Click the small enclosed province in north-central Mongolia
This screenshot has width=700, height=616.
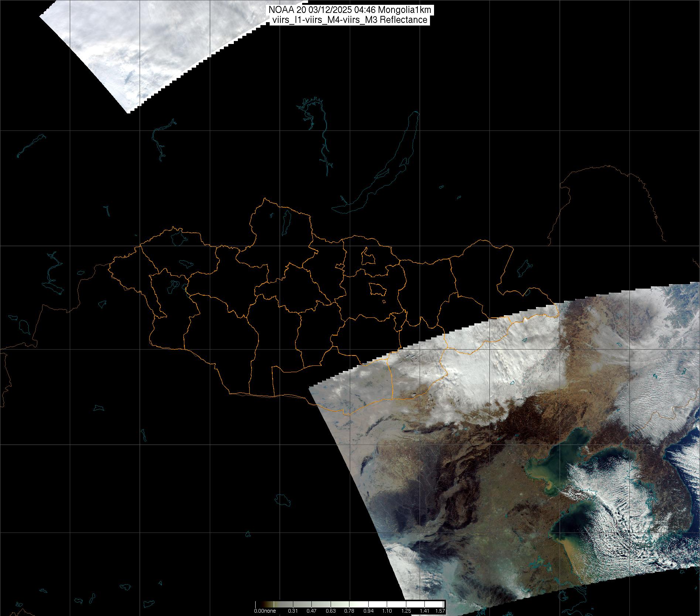(368, 256)
